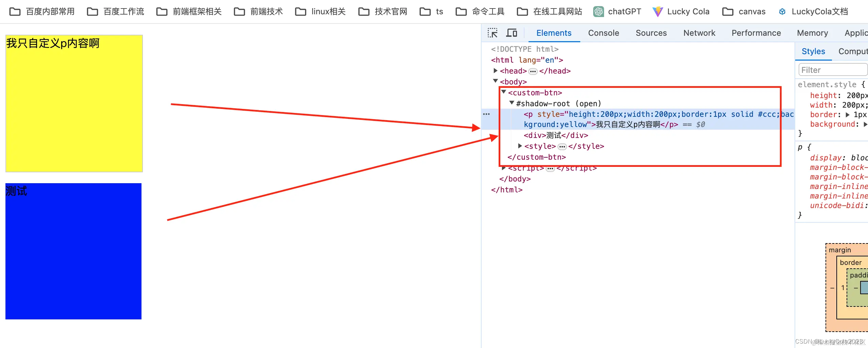
Task: Switch to the Memory tab
Action: coord(812,33)
